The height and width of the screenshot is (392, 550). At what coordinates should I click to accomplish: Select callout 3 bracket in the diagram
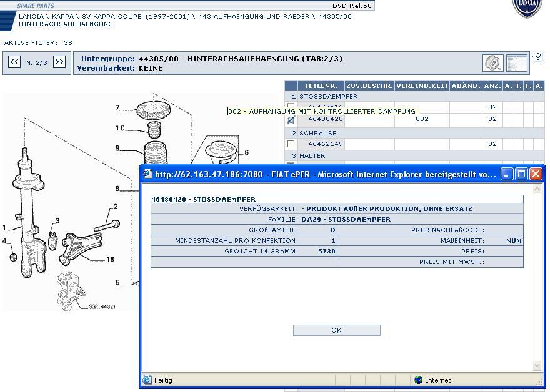(x=57, y=221)
